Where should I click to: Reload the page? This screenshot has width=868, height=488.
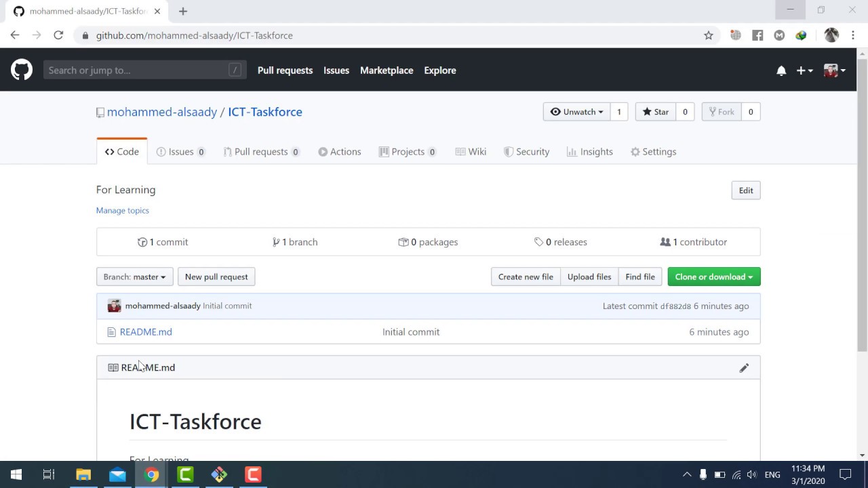coord(58,35)
